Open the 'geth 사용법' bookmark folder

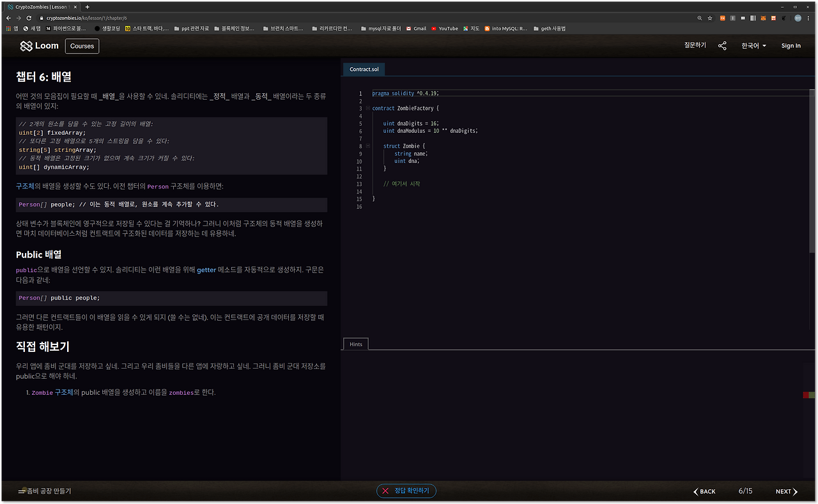550,29
